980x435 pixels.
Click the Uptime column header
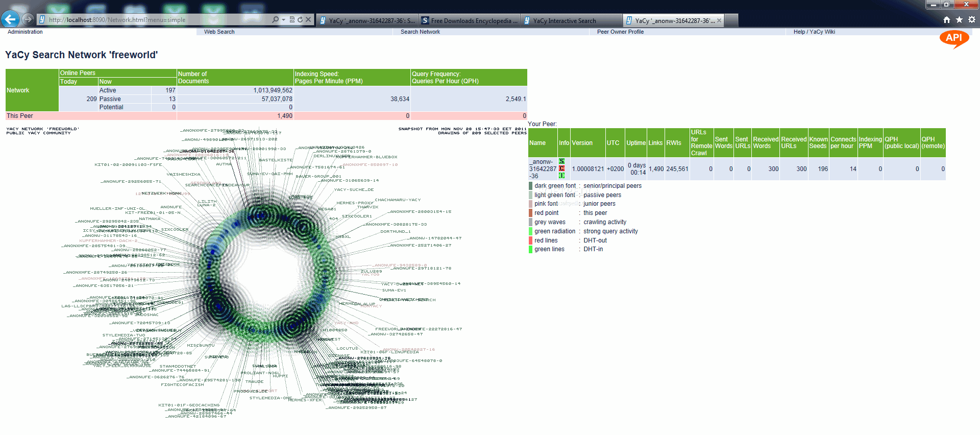click(x=636, y=143)
